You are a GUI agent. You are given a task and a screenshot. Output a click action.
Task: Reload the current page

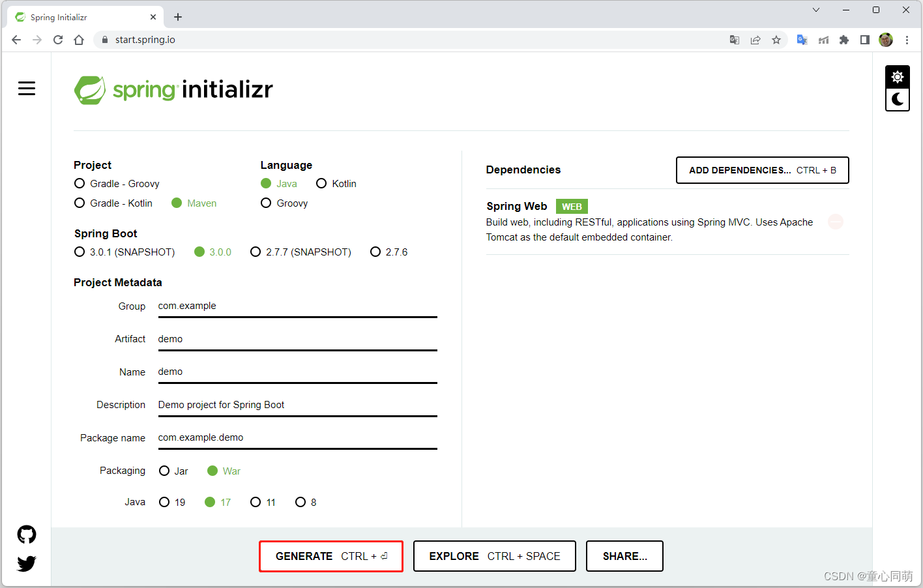(58, 40)
